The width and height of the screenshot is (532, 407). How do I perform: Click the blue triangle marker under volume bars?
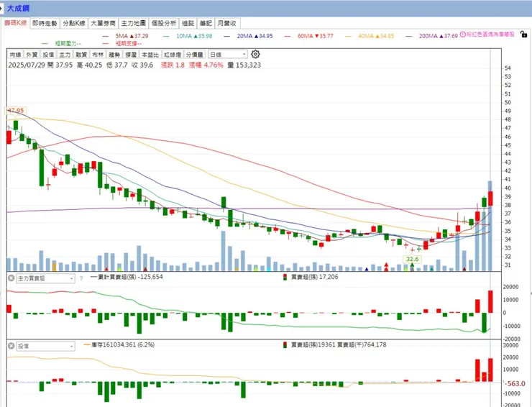367,269
